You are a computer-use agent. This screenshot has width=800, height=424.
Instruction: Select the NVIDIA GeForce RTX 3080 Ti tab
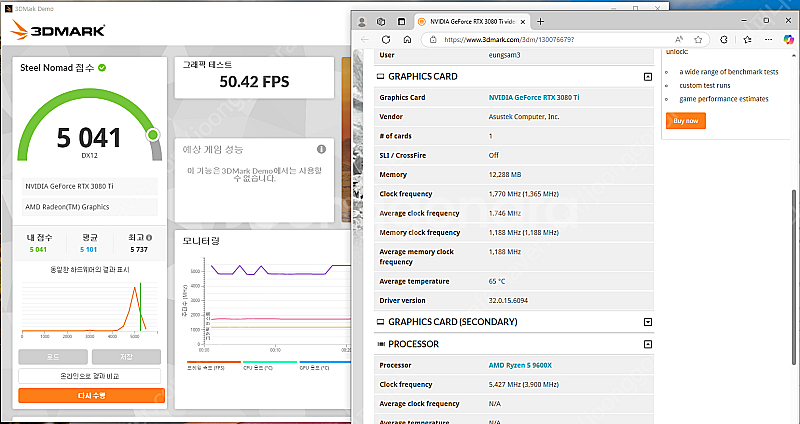(472, 22)
